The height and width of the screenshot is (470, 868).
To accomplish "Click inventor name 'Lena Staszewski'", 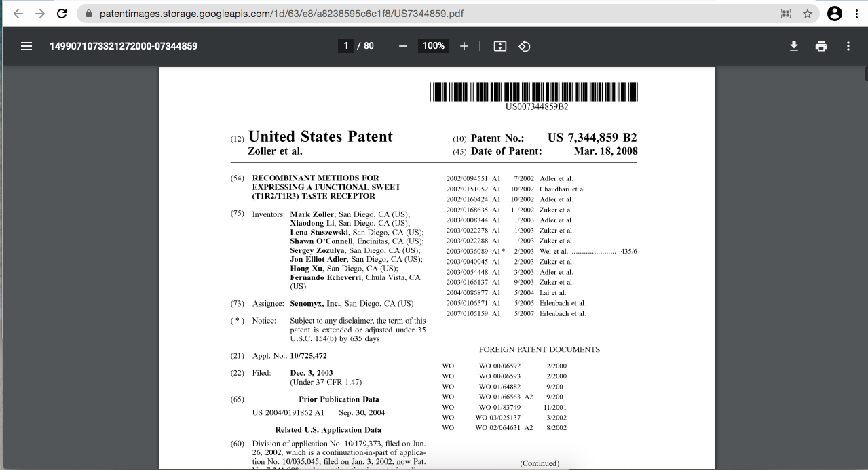I will (x=319, y=233).
